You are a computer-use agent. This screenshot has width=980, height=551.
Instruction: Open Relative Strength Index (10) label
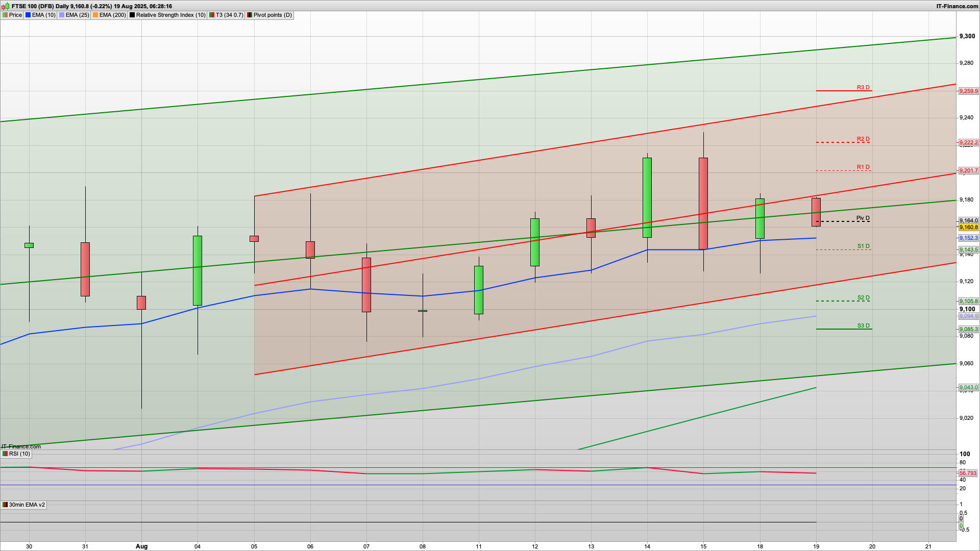170,15
